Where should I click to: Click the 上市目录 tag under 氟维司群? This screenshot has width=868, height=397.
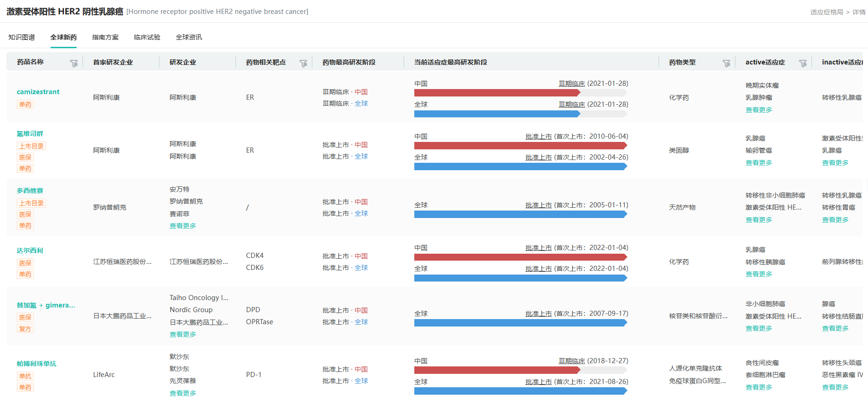pyautogui.click(x=32, y=146)
